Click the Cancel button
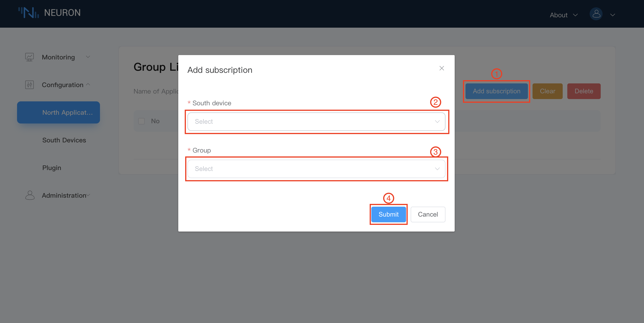644x323 pixels. [x=428, y=214]
